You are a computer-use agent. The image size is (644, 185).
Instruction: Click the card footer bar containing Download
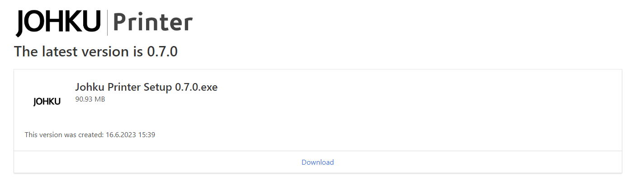318,162
